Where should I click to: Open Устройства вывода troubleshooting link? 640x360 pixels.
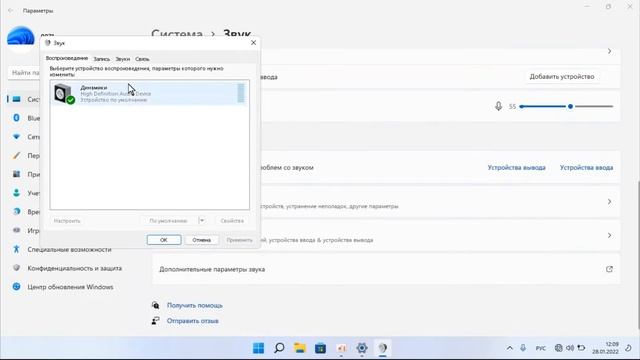tap(516, 167)
